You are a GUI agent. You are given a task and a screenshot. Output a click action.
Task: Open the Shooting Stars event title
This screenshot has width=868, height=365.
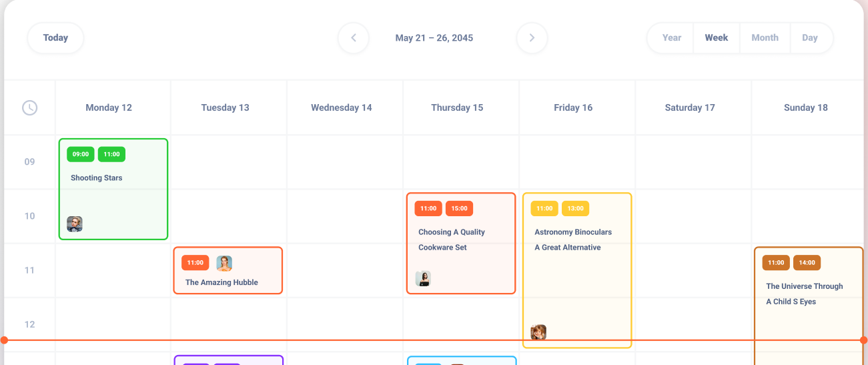(x=97, y=178)
